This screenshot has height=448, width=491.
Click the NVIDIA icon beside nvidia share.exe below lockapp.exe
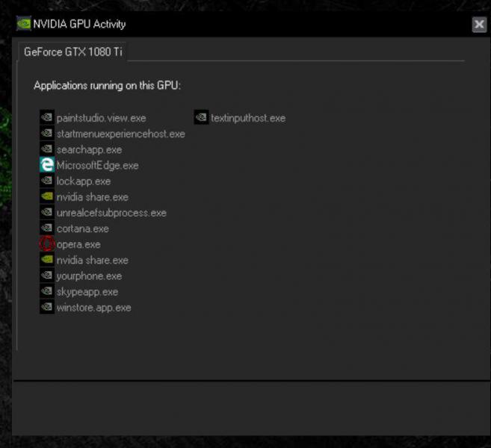coord(46,197)
